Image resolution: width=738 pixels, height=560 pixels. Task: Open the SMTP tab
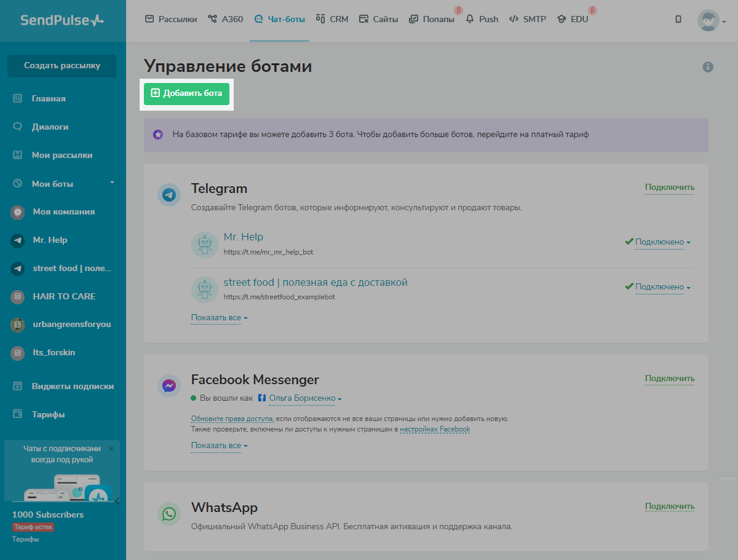(528, 19)
